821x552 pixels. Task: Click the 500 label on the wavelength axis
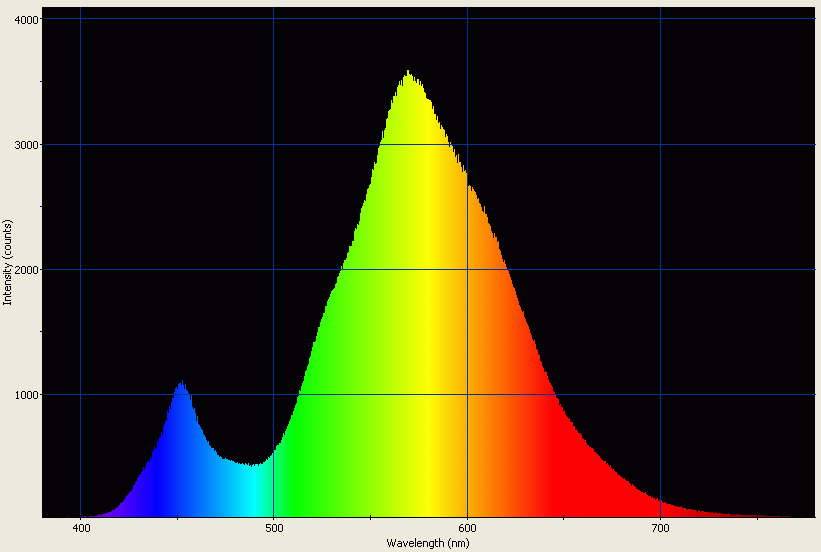[273, 527]
